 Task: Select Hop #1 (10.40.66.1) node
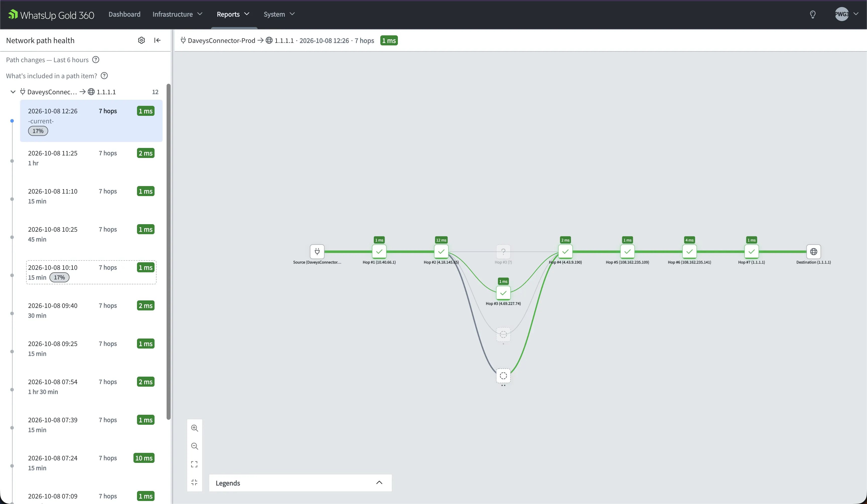pos(379,251)
